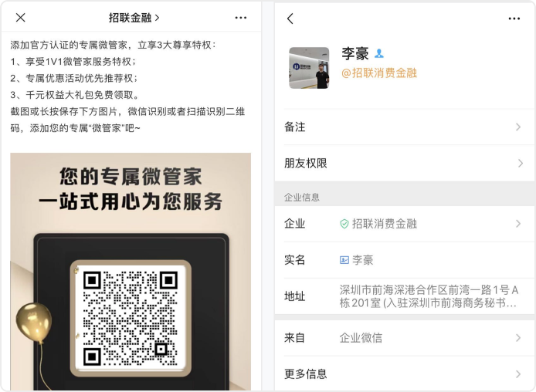
Task: Select the text 添加官方认证的专属微管家
Action: [x=69, y=45]
